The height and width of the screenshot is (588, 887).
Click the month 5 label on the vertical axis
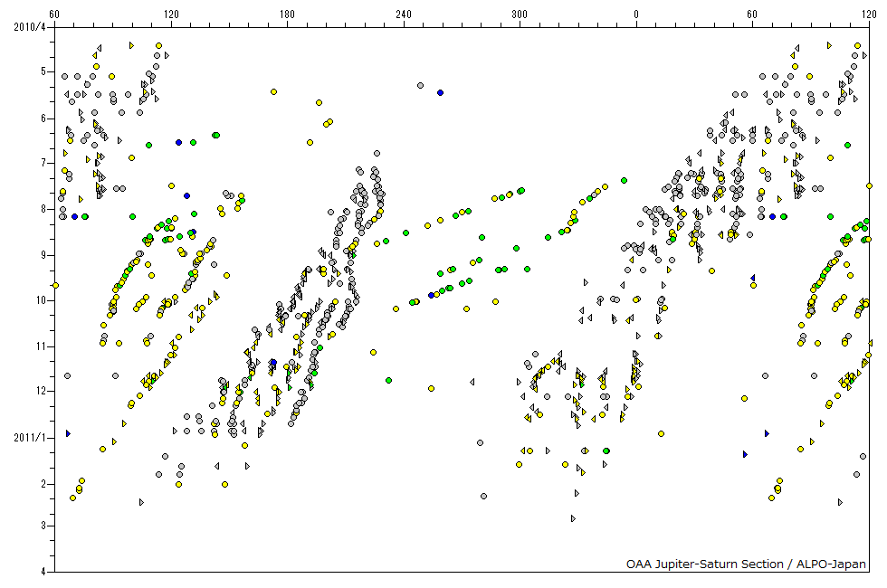pyautogui.click(x=43, y=71)
